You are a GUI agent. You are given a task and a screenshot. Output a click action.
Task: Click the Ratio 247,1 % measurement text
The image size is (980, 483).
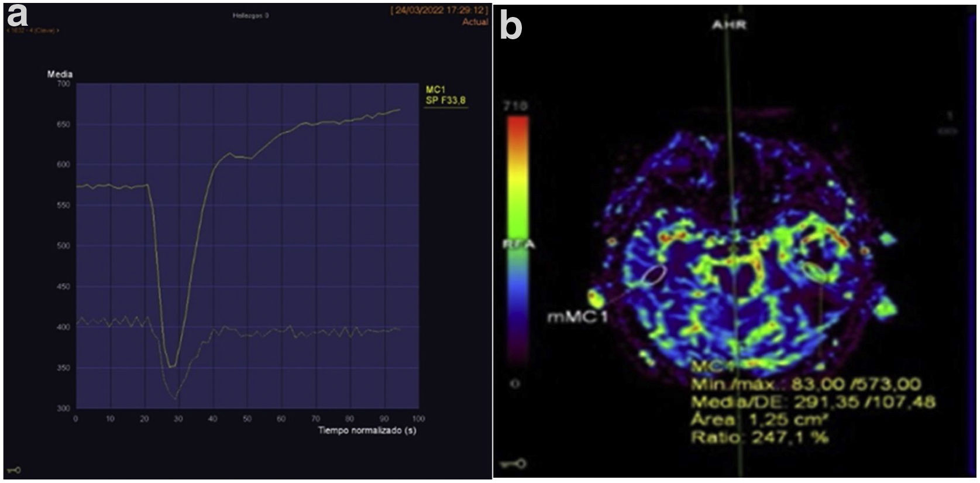coord(759,437)
